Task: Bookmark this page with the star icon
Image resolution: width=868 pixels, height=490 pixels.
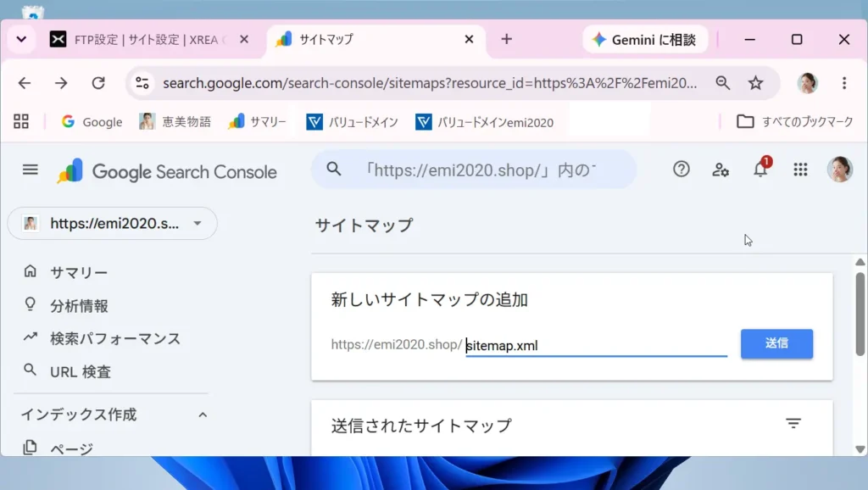Action: [x=755, y=83]
